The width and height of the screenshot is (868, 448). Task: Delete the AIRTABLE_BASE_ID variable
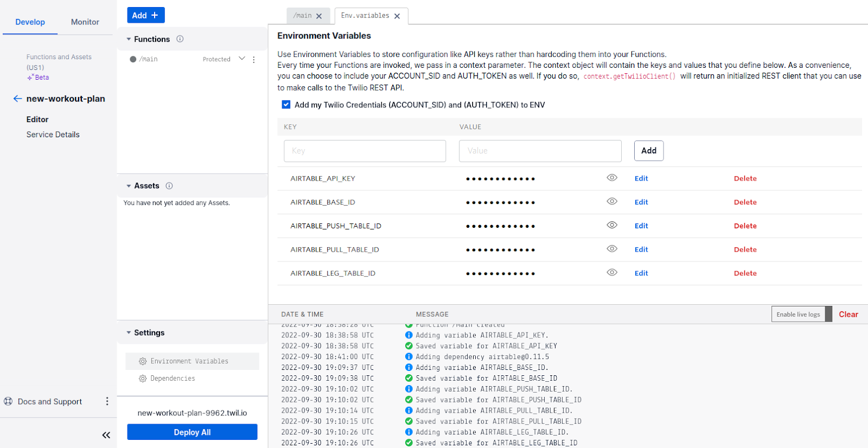click(x=745, y=202)
